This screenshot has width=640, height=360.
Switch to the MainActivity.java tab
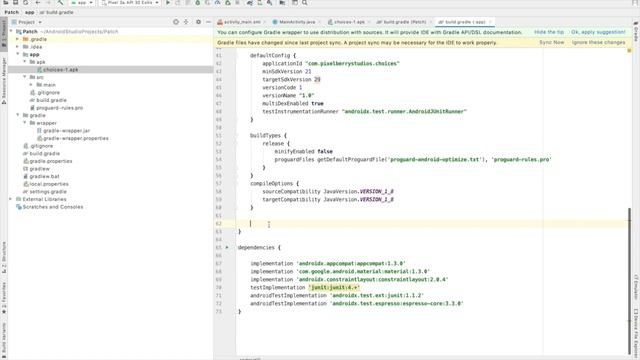click(297, 22)
